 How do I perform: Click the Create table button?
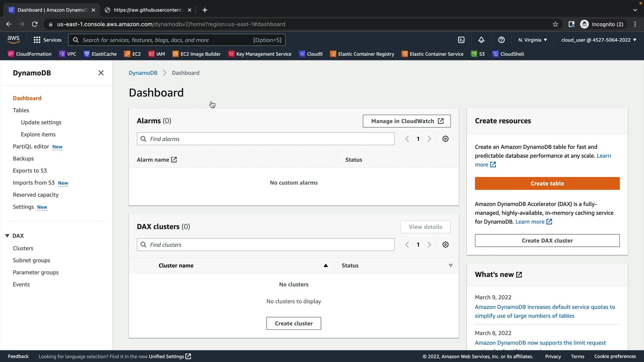point(547,183)
